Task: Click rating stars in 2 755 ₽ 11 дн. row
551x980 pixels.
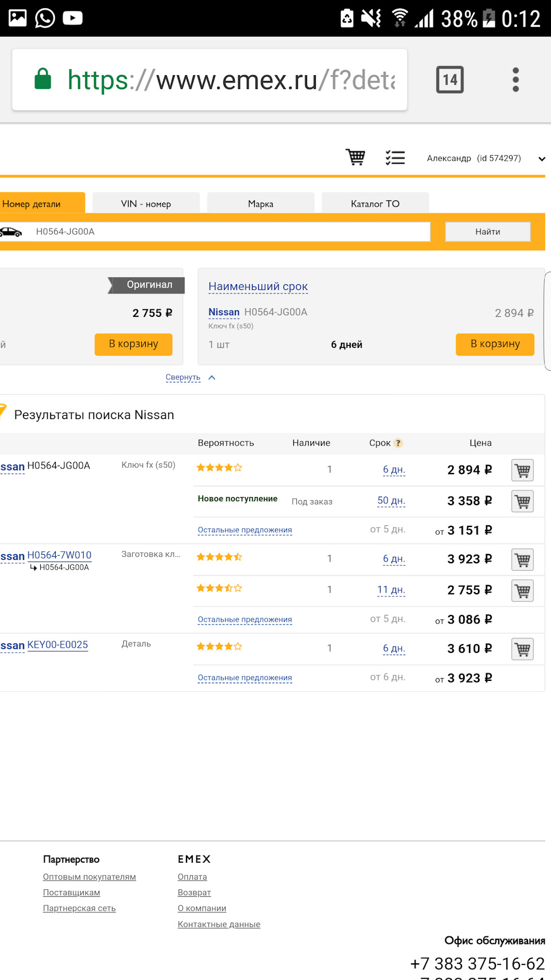Action: [219, 588]
